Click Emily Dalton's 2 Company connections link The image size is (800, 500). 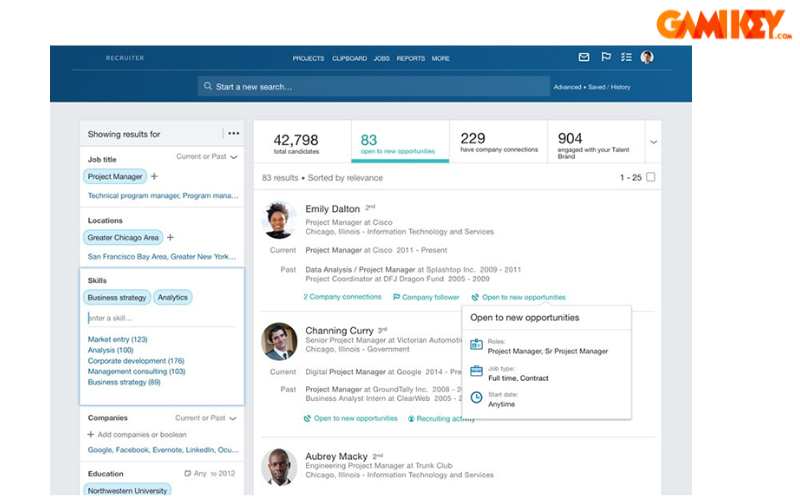[342, 297]
